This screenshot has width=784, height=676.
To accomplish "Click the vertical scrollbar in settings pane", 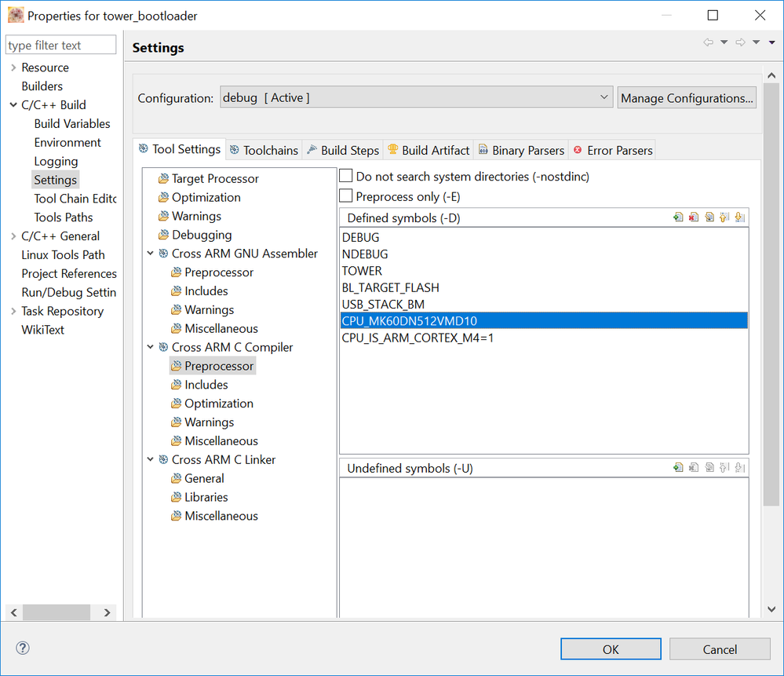I will coord(771,295).
